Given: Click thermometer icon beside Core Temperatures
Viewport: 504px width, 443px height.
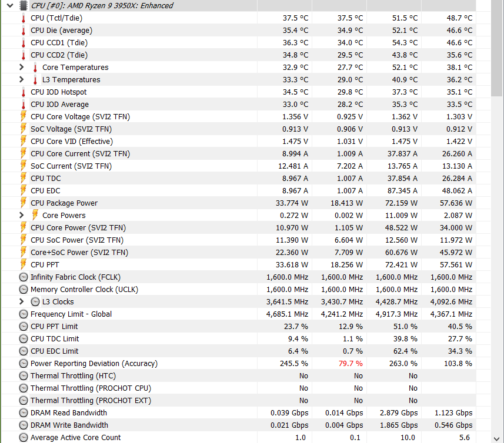Looking at the screenshot, I should 35,68.
